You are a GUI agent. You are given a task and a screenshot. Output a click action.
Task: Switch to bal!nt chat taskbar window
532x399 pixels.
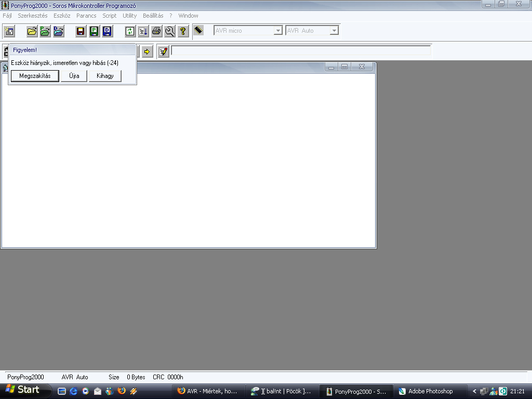pyautogui.click(x=282, y=391)
